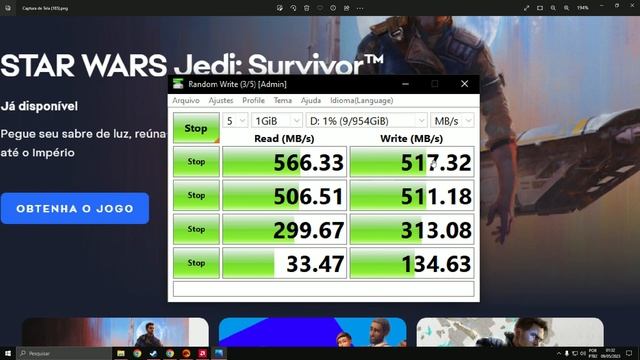Click the microphone tray icon
640x360 pixels.
tap(567, 353)
